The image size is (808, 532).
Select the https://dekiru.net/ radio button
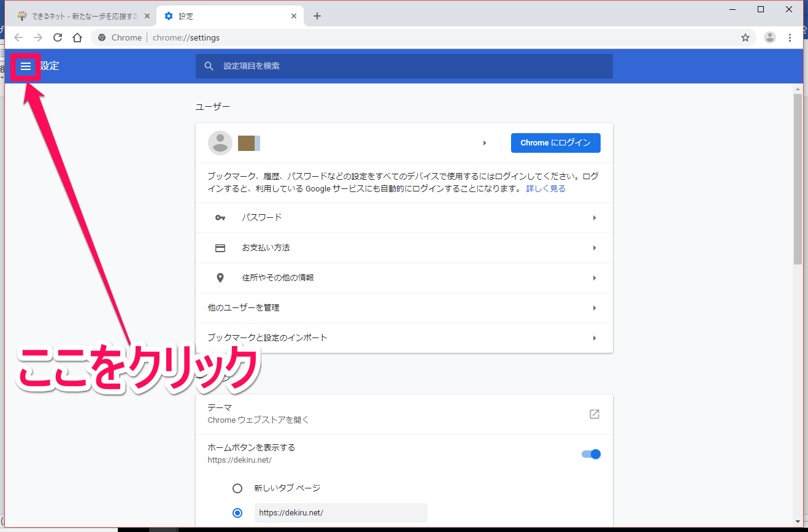tap(237, 513)
